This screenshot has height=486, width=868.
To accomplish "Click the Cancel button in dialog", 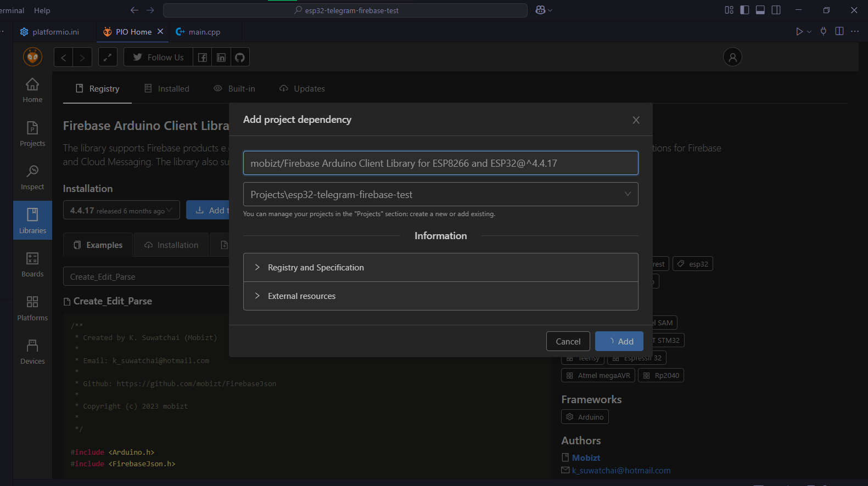I will click(568, 341).
